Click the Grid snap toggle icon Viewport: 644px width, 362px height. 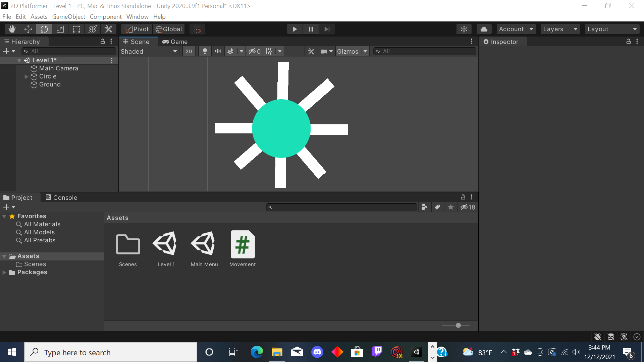(197, 29)
